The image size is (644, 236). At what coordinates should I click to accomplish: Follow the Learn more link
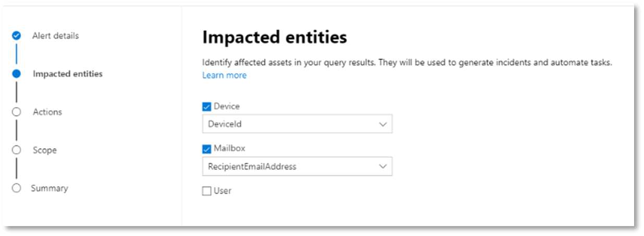(224, 75)
